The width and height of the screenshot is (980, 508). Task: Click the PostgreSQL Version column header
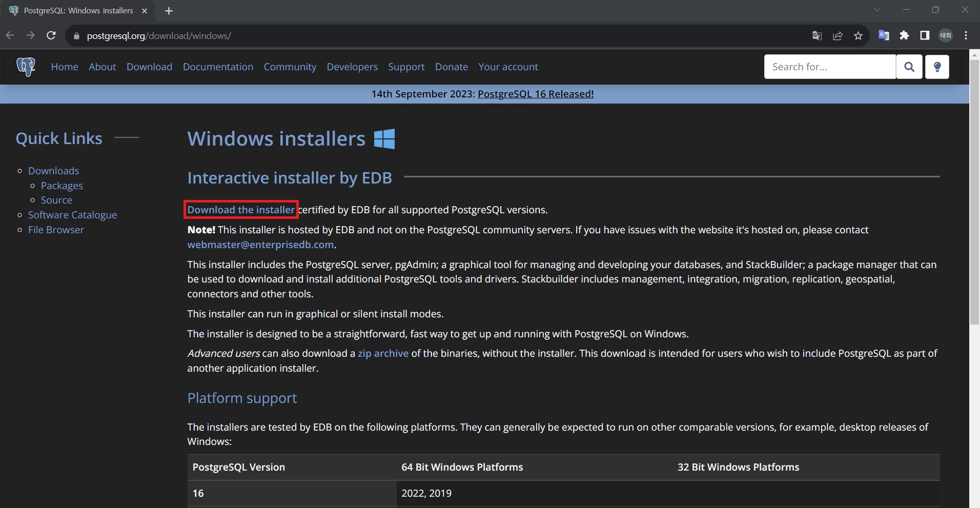tap(238, 467)
